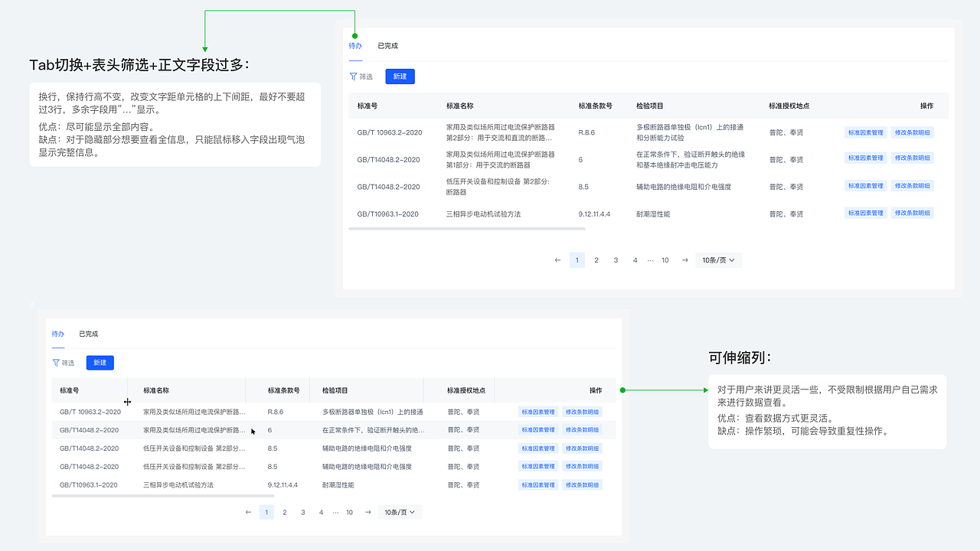The image size is (980, 551).
Task: Click 标准因素管理 for 9.12.11.4.4 row, lower table
Action: pyautogui.click(x=538, y=485)
